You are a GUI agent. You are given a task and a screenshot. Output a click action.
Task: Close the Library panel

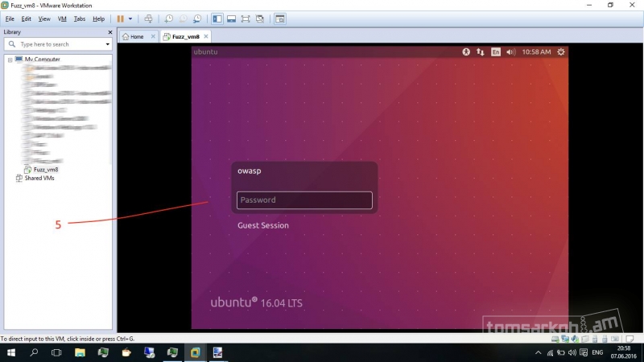click(110, 32)
